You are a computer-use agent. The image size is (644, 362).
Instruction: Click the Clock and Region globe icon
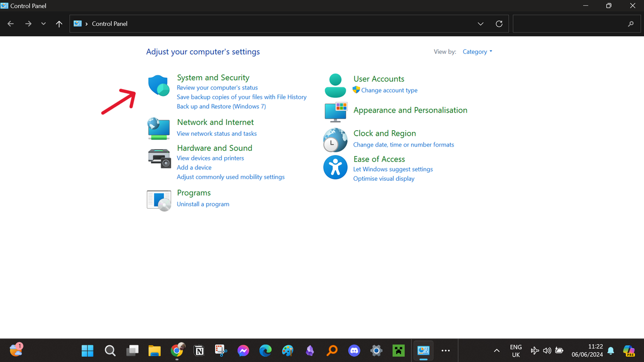[335, 141]
